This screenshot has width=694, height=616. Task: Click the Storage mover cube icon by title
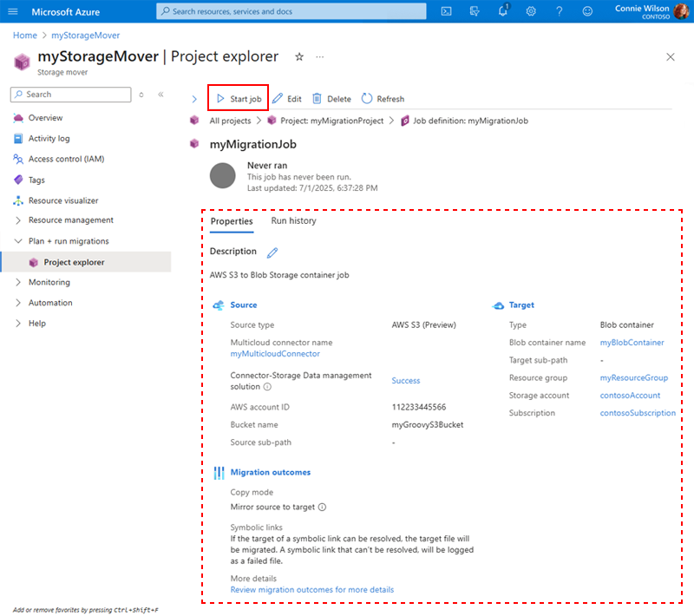pos(22,62)
